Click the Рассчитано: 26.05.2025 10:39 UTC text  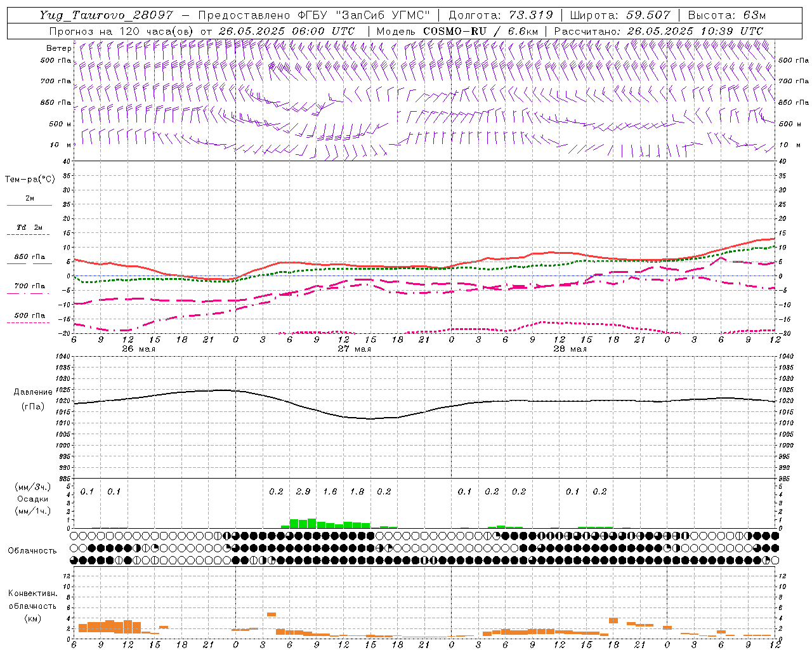[658, 31]
